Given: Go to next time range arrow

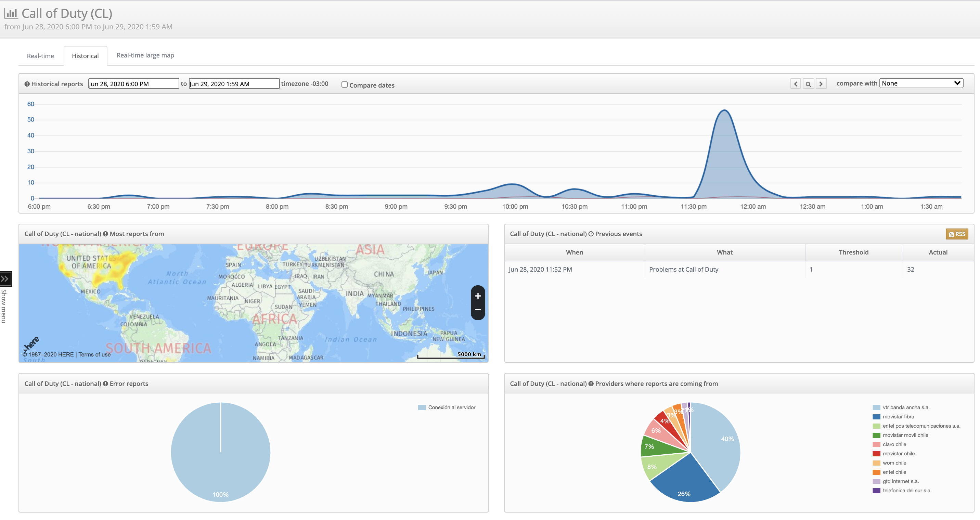Looking at the screenshot, I should [821, 84].
